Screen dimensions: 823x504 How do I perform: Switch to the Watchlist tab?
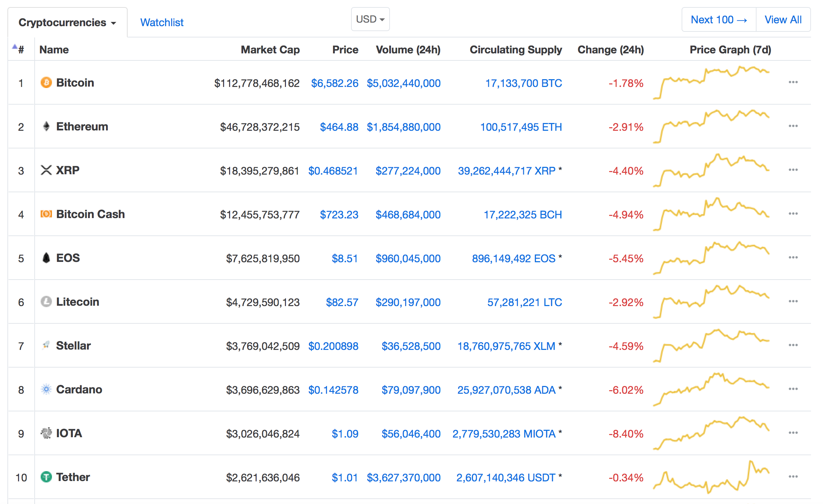pyautogui.click(x=162, y=23)
